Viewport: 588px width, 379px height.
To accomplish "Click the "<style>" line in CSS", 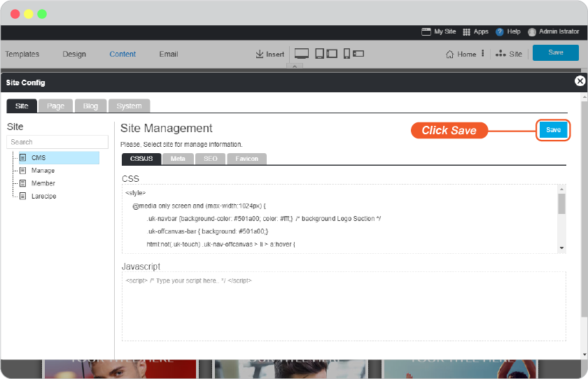I will click(135, 193).
